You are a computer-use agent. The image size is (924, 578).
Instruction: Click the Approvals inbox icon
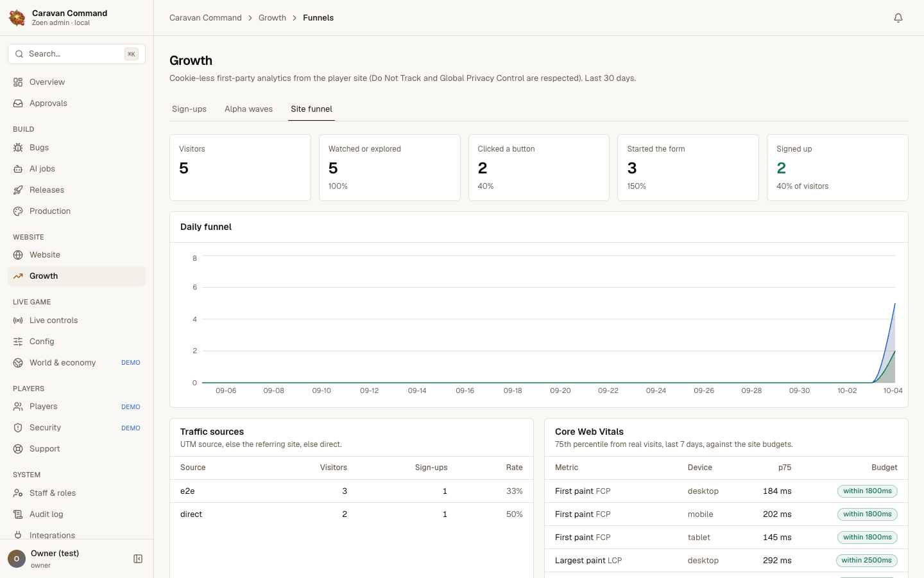(x=18, y=103)
